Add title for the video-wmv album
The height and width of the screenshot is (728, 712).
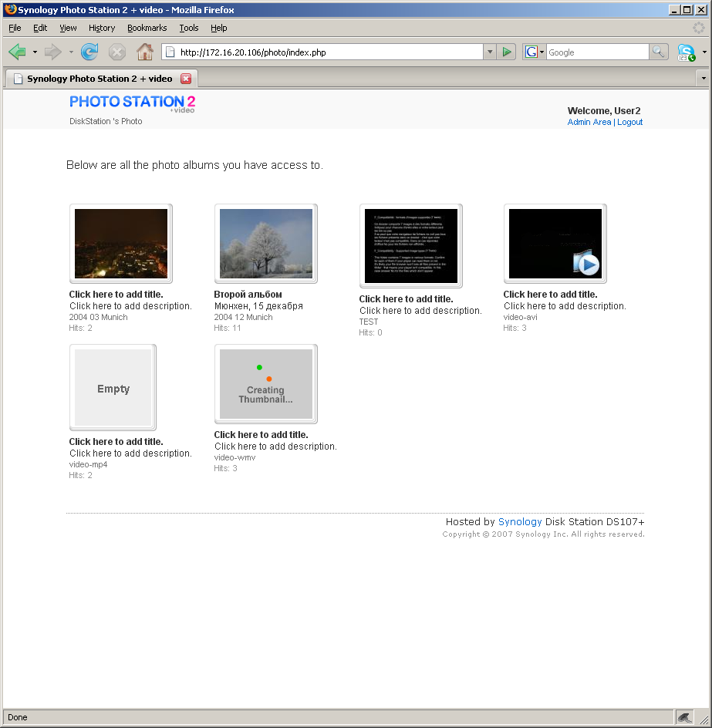tap(261, 435)
